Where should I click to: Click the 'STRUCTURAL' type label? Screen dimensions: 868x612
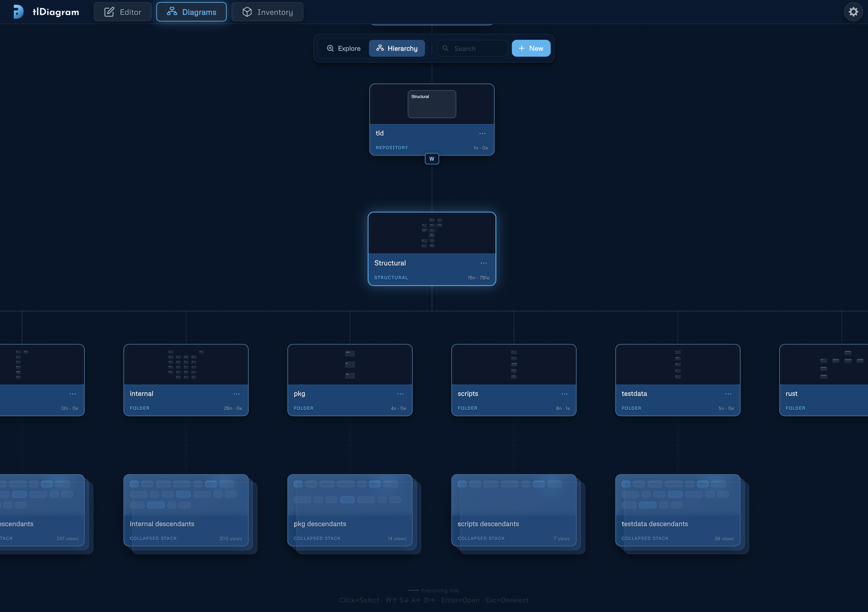pyautogui.click(x=391, y=278)
